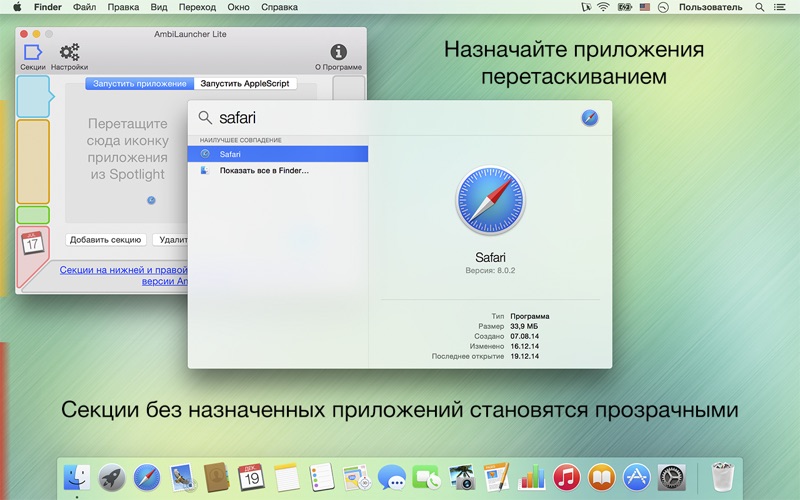800x500 pixels.
Task: Switch to Запустить приложение tab
Action: click(x=139, y=83)
